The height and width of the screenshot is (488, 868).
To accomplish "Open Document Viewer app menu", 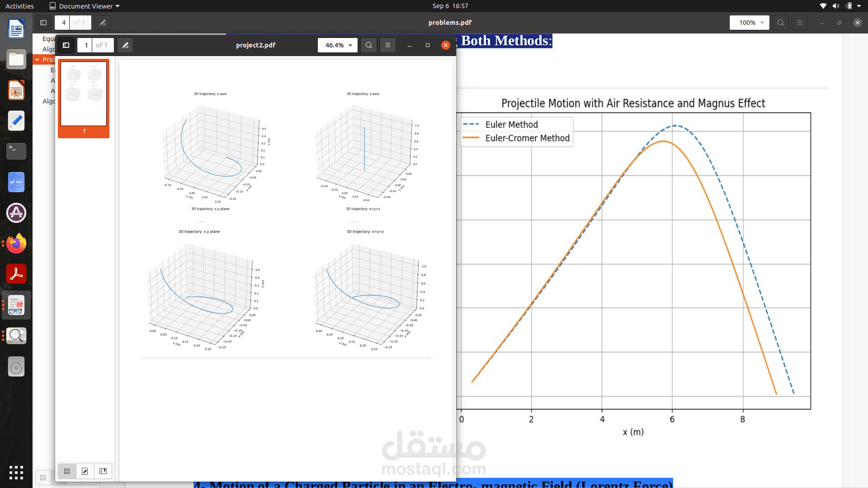I will [x=85, y=6].
